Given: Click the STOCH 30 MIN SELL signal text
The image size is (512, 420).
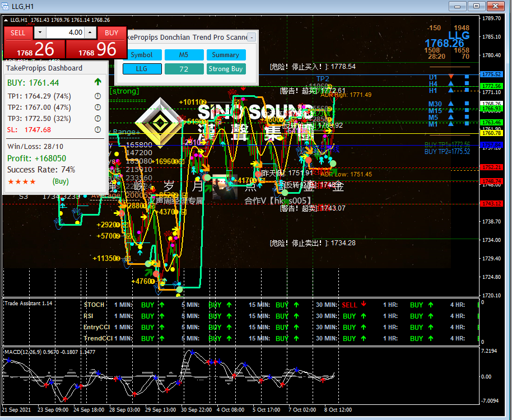Looking at the screenshot, I should 350,305.
